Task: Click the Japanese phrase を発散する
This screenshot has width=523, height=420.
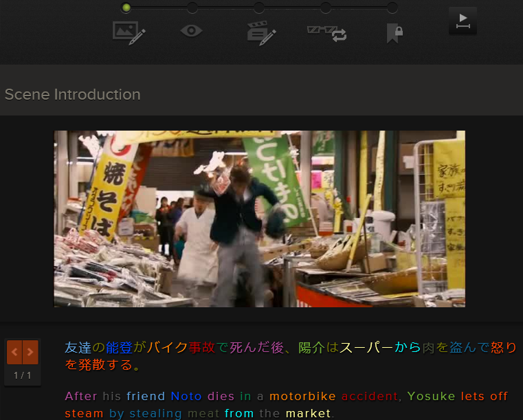Action: (x=100, y=364)
